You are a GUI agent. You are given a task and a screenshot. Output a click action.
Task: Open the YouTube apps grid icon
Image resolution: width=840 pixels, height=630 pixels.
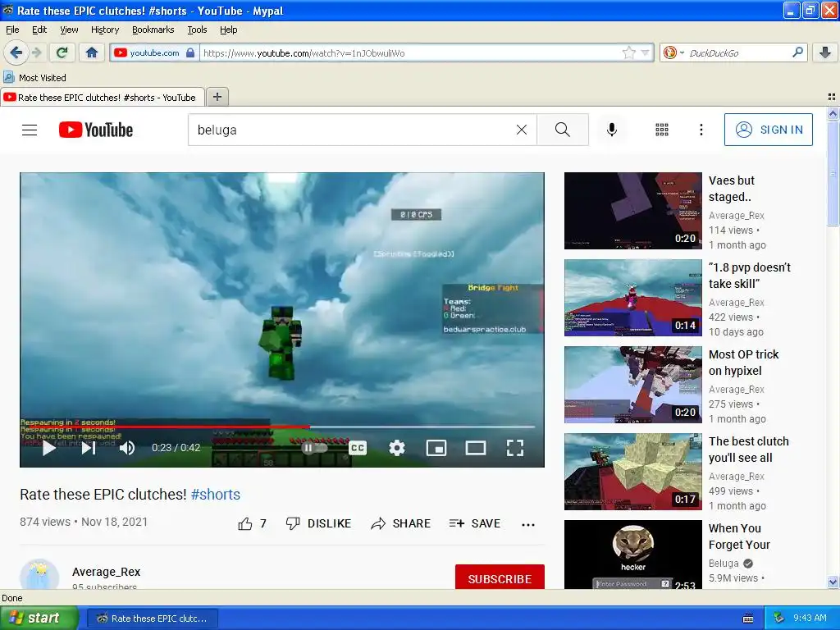pos(662,130)
